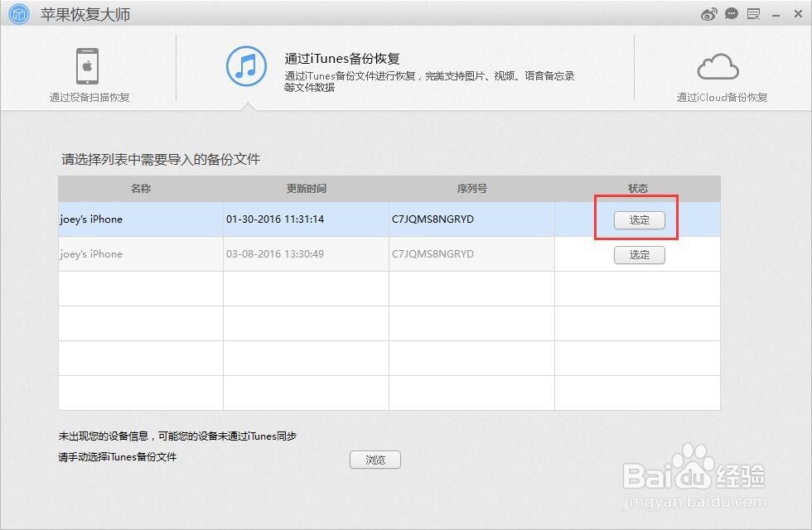This screenshot has height=530, width=812.
Task: Sort by the 更新时间 column header
Action: pyautogui.click(x=305, y=188)
